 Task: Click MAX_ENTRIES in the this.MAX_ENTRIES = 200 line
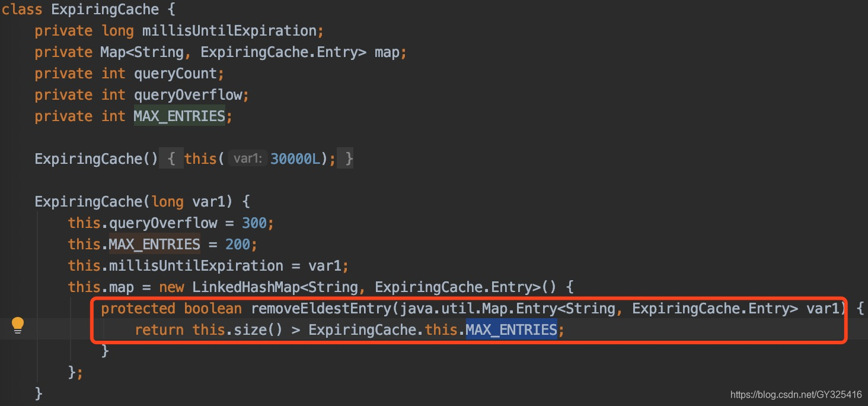pos(155,245)
